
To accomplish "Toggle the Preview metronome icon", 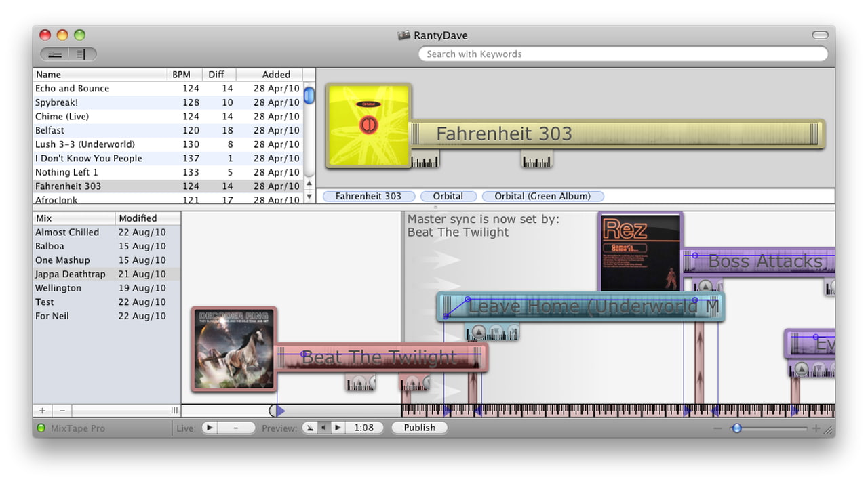I will pos(309,428).
